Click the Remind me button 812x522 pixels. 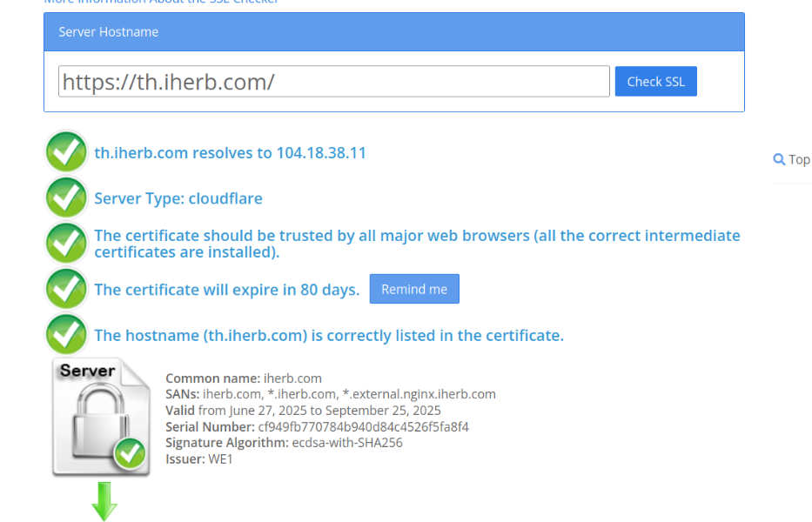click(x=414, y=289)
